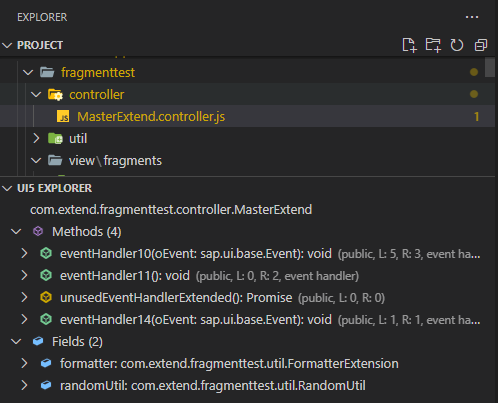The width and height of the screenshot is (498, 403).
Task: Select the view\fragments folder label
Action: click(x=115, y=161)
